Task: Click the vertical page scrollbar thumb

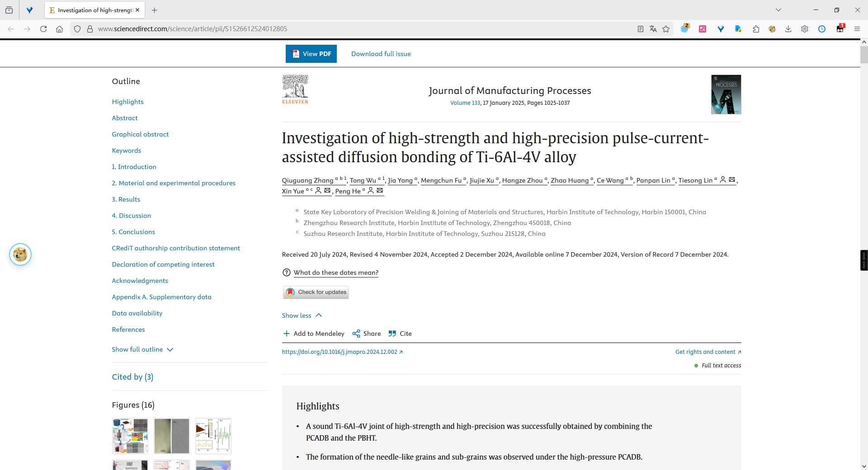Action: 864,54
